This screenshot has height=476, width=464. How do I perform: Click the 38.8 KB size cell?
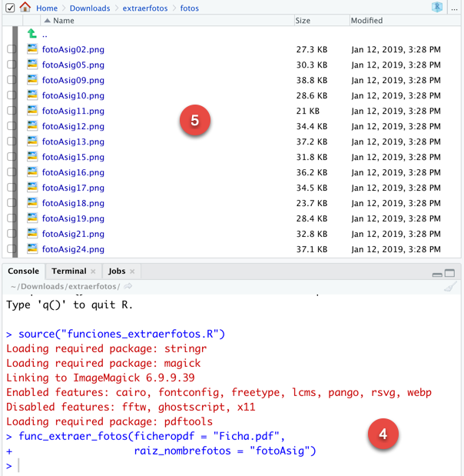click(312, 80)
